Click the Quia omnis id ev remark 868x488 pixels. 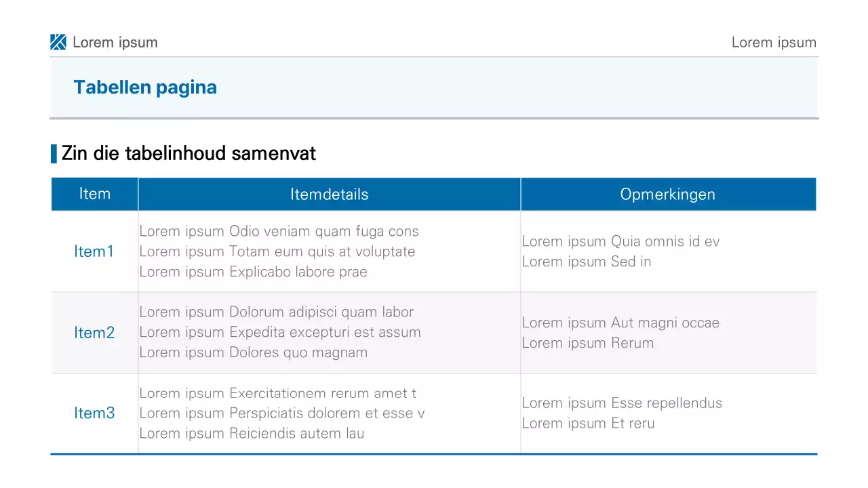click(x=620, y=241)
